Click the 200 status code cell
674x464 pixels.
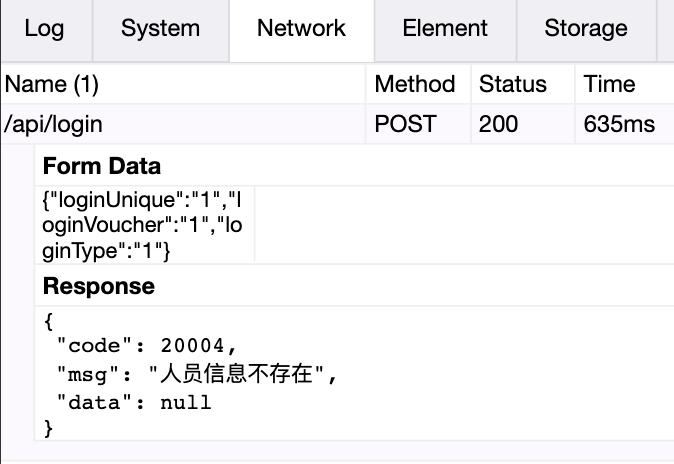[499, 125]
